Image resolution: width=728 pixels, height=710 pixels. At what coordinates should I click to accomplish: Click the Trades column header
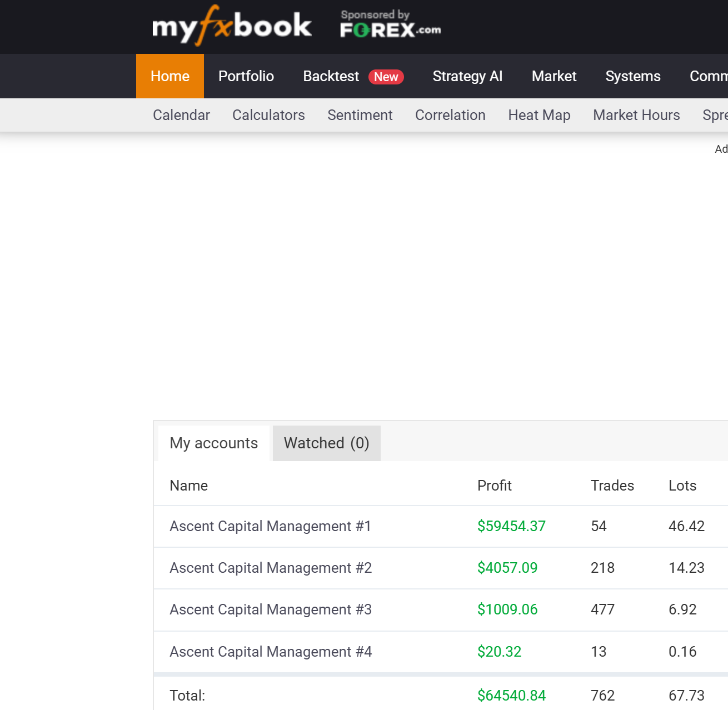[612, 486]
